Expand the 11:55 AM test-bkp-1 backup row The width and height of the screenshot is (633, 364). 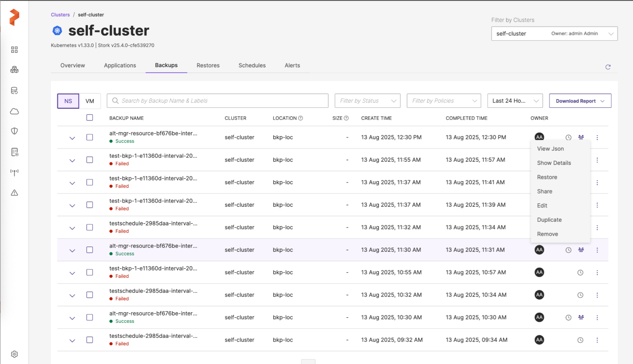[x=72, y=160]
